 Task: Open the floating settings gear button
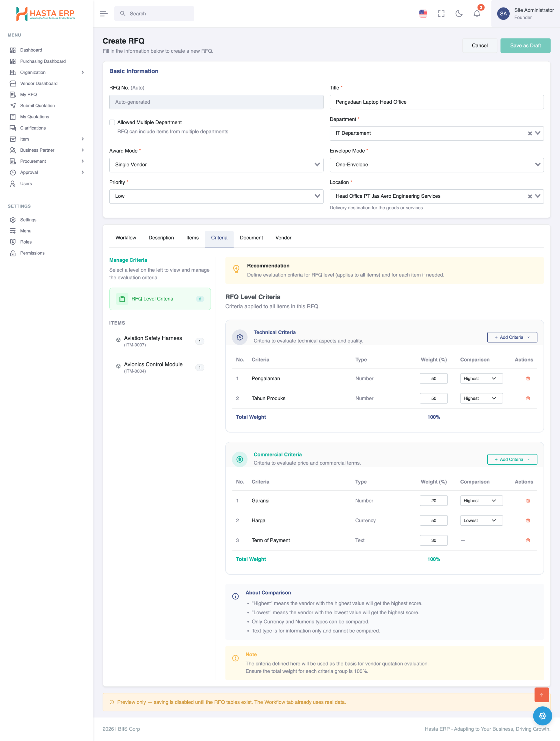(x=542, y=716)
